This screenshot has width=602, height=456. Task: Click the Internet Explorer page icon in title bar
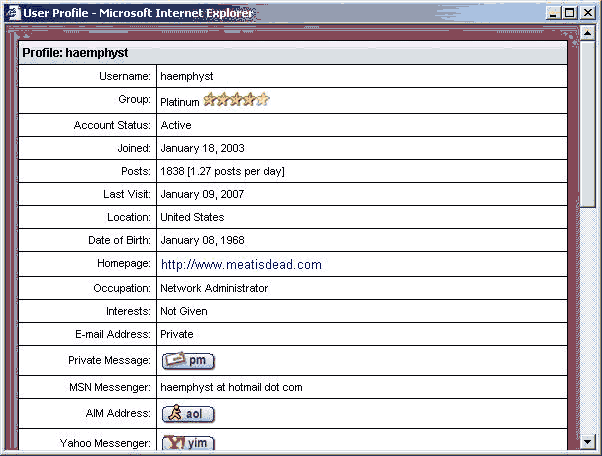click(x=13, y=13)
